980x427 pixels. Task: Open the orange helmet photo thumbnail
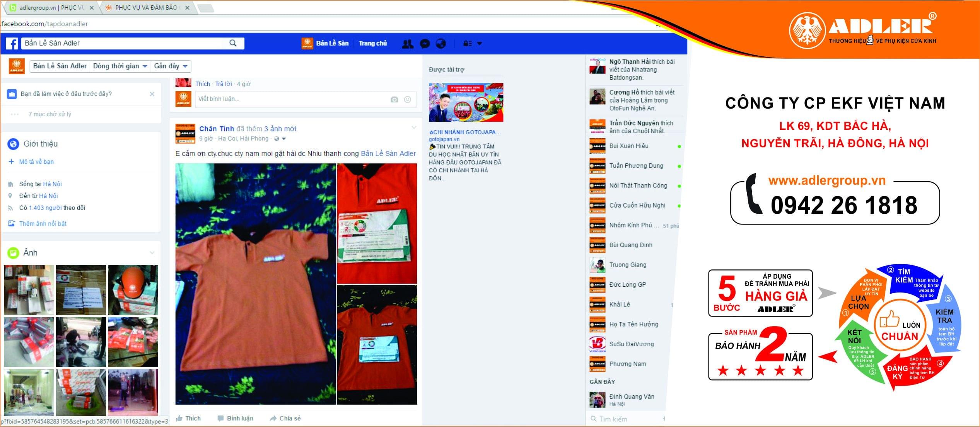pos(133,290)
